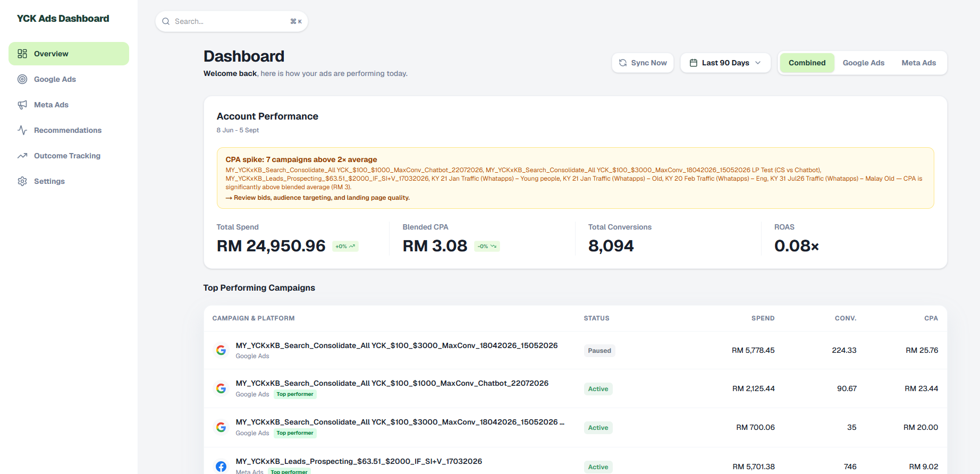Click Google logo on RM 700.06 campaign row
This screenshot has height=474, width=980.
click(x=221, y=427)
